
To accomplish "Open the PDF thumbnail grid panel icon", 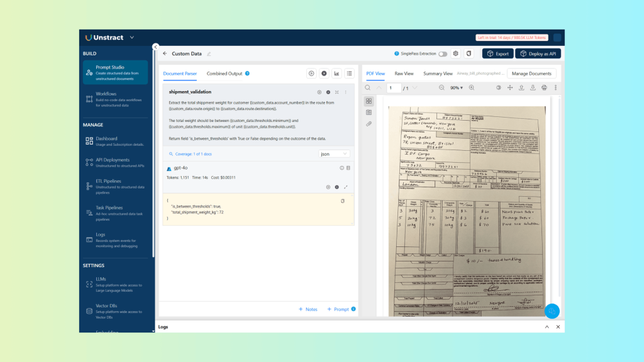I will click(369, 101).
